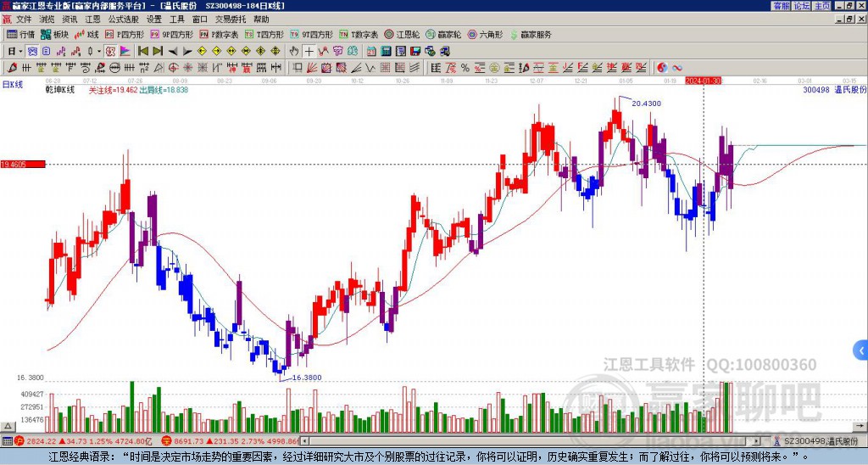Image resolution: width=868 pixels, height=465 pixels.
Task: Open the 浏览 menu
Action: click(x=47, y=20)
